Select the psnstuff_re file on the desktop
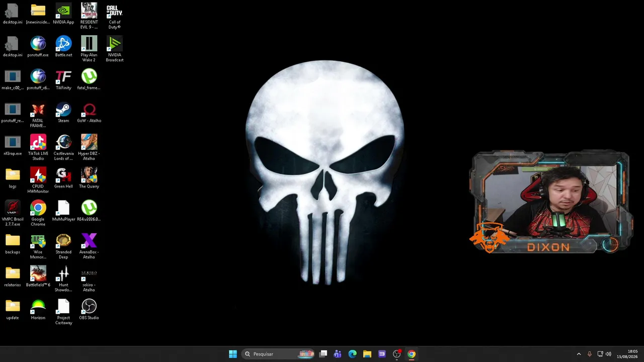The height and width of the screenshot is (362, 644). [x=13, y=113]
